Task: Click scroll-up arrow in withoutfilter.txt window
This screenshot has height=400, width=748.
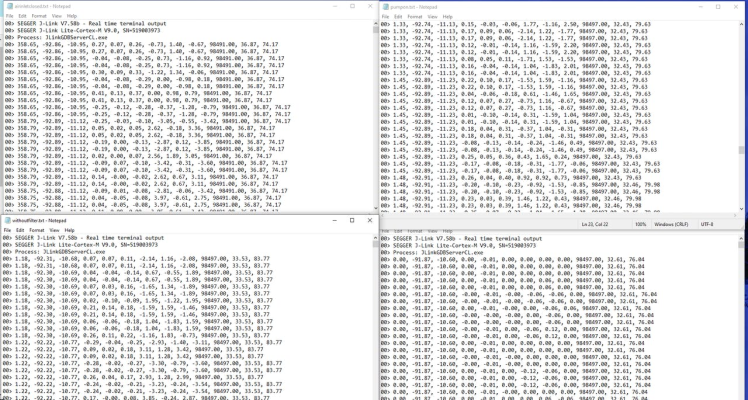Action: click(x=376, y=237)
